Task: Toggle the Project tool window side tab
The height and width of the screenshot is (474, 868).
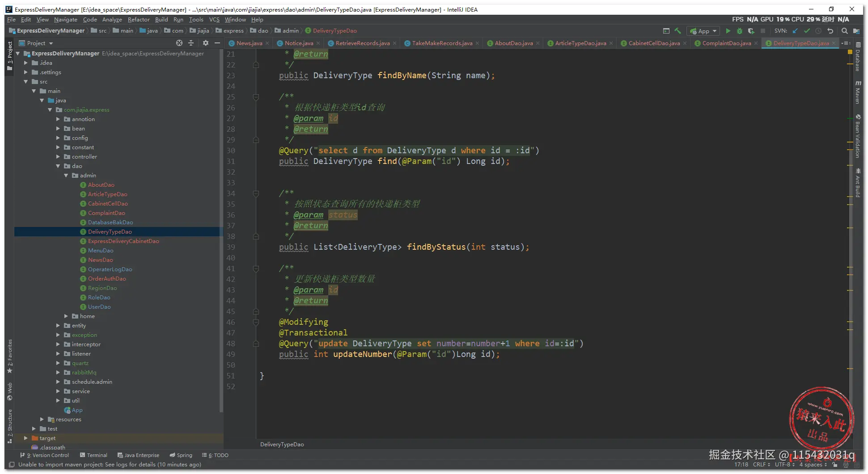Action: (10, 55)
